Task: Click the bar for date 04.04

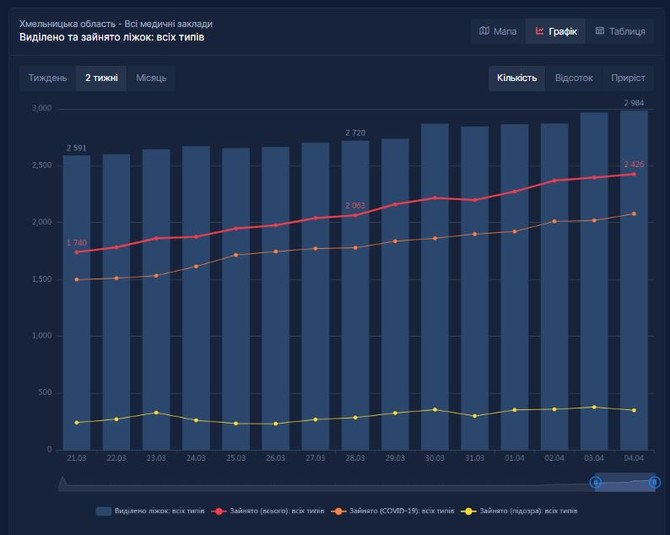Action: pyautogui.click(x=633, y=300)
